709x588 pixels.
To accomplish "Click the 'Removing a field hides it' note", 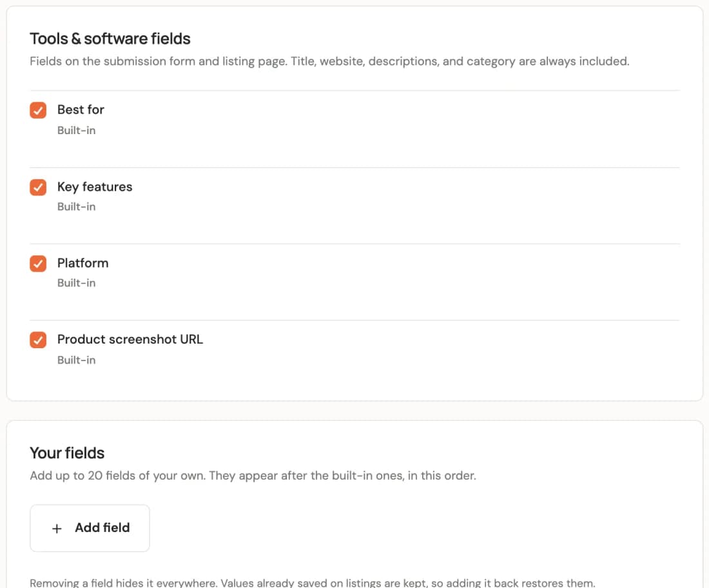I will [313, 583].
